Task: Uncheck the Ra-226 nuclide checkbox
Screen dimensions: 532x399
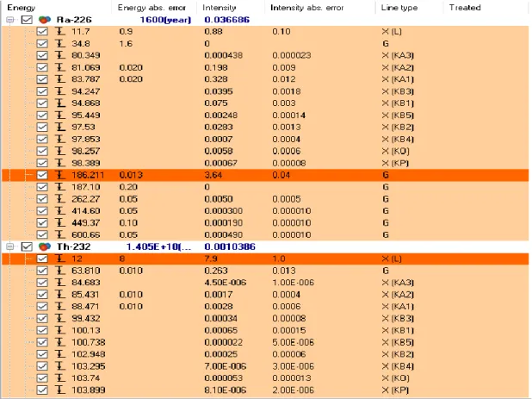Action: pyautogui.click(x=27, y=20)
